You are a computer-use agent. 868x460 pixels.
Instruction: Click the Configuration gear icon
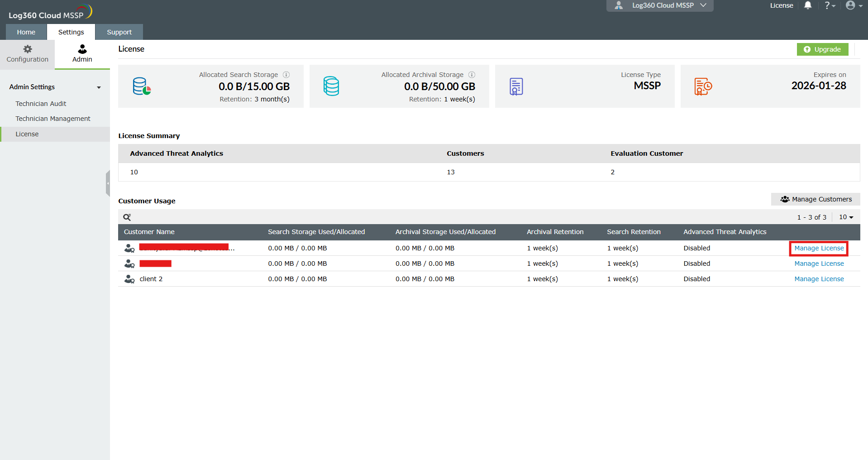(x=28, y=49)
